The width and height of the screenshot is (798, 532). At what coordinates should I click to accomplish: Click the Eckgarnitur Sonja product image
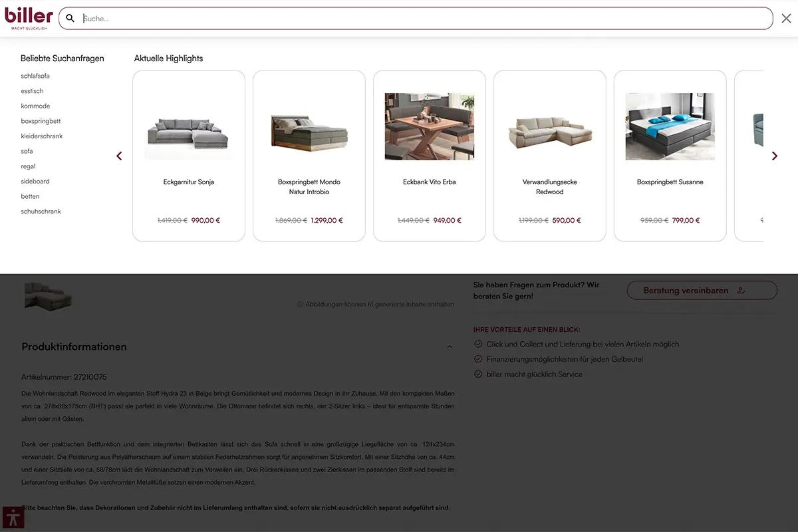(x=188, y=130)
